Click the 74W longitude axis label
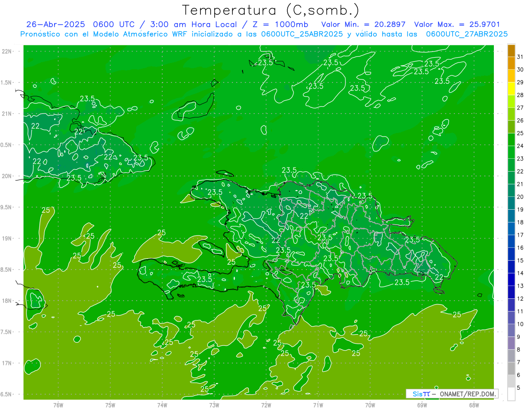The width and height of the screenshot is (532, 411). tap(162, 405)
